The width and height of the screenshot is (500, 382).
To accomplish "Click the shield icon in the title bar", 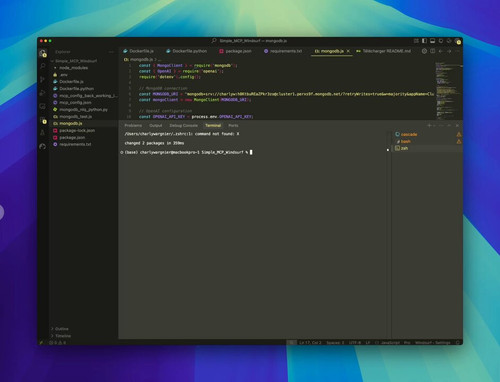I will [x=441, y=41].
